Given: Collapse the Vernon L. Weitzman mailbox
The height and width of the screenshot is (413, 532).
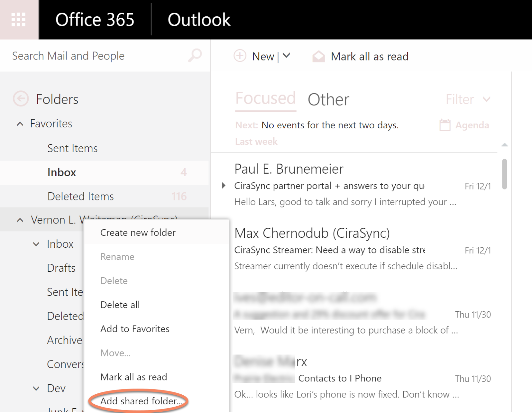Looking at the screenshot, I should coord(20,220).
